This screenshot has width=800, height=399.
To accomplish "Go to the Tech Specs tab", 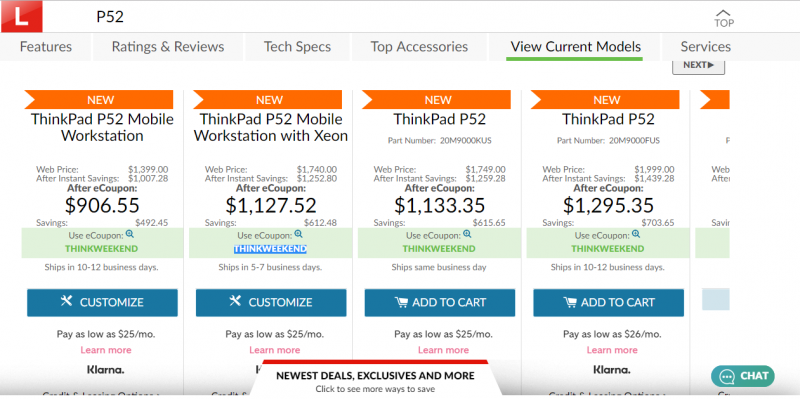I will coord(297,47).
